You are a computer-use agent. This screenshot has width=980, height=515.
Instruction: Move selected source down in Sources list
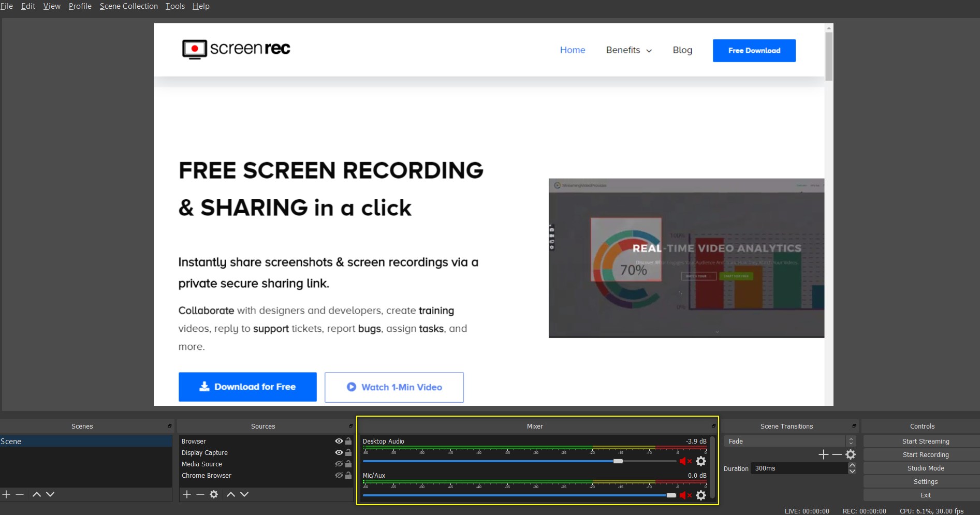pyautogui.click(x=244, y=494)
